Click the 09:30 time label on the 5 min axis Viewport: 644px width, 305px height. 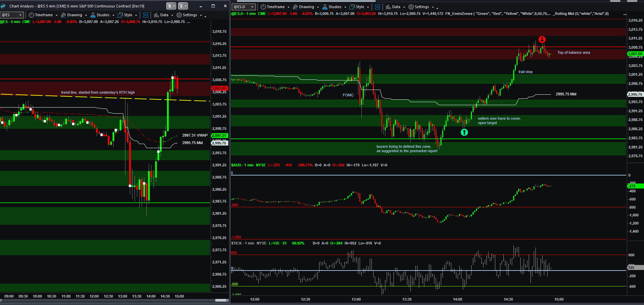tap(23, 296)
